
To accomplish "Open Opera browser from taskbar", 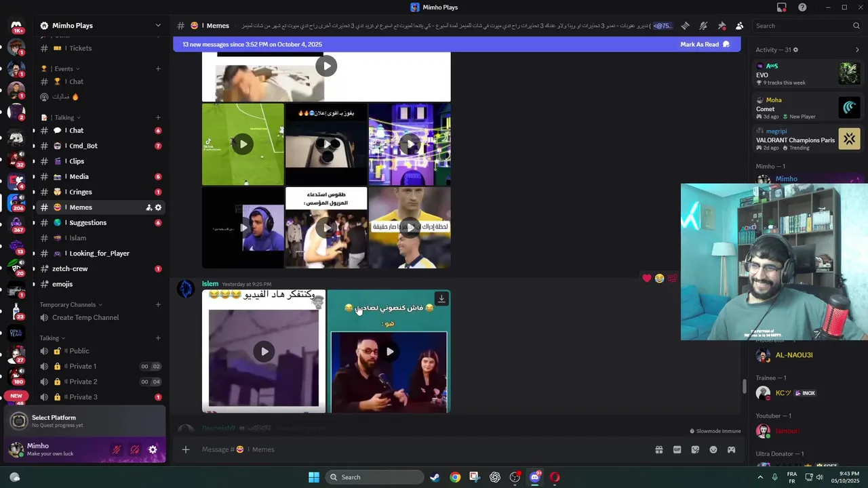I will click(555, 477).
